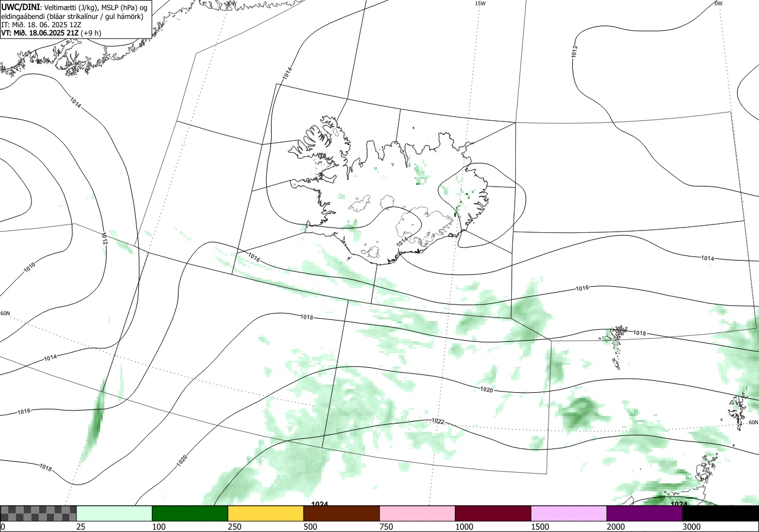759x532 pixels.
Task: Click legend value "500"
Action: tap(311, 527)
